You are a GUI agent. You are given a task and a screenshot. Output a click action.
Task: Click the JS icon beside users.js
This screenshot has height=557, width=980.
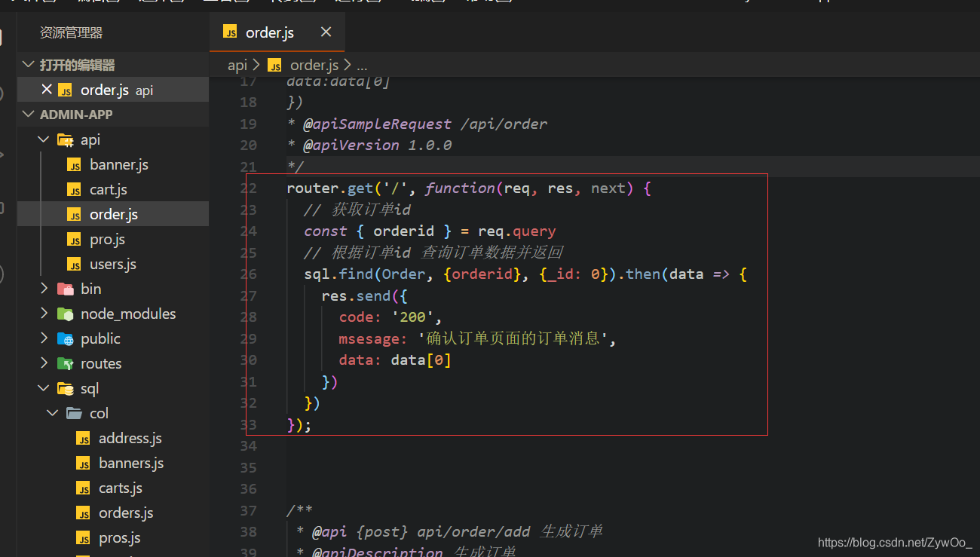[74, 265]
